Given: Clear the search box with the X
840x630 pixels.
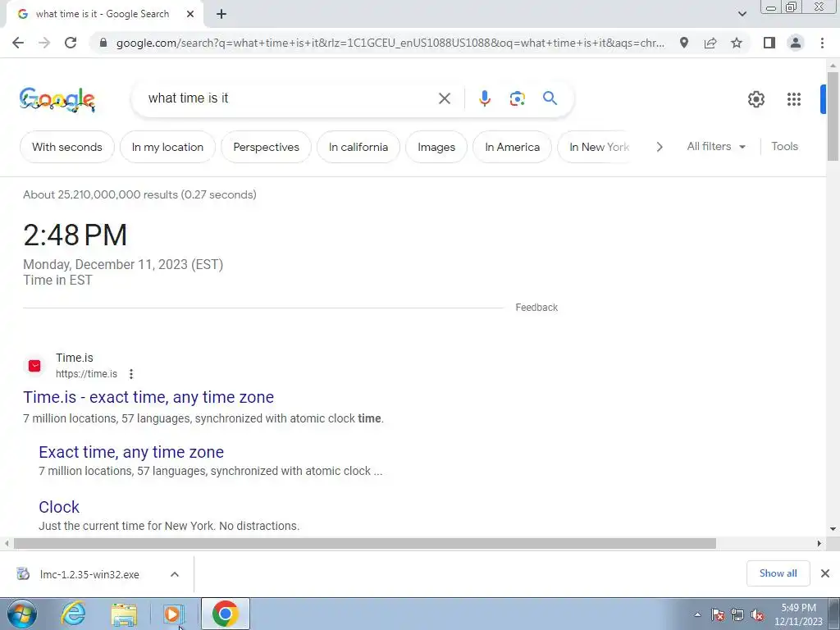Looking at the screenshot, I should (444, 98).
